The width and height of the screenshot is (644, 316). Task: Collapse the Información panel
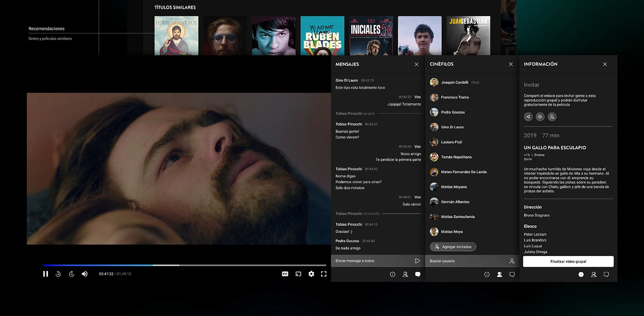[x=605, y=64]
